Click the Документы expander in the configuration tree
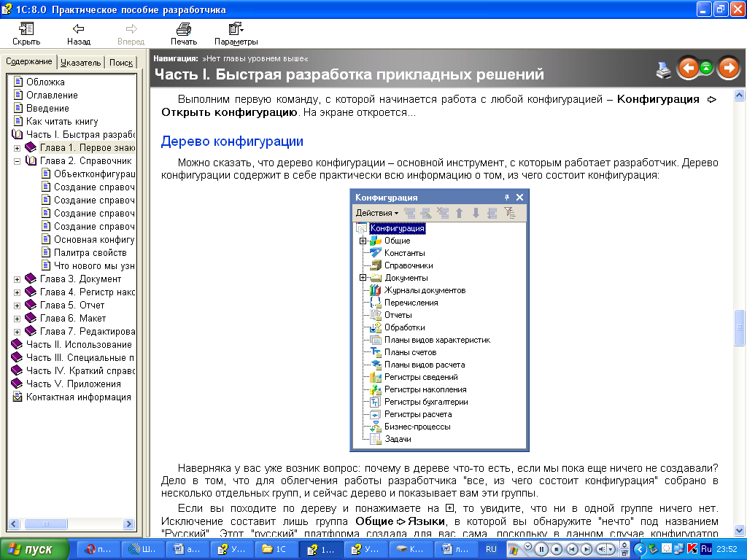Image resolution: width=747 pixels, height=560 pixels. [363, 278]
